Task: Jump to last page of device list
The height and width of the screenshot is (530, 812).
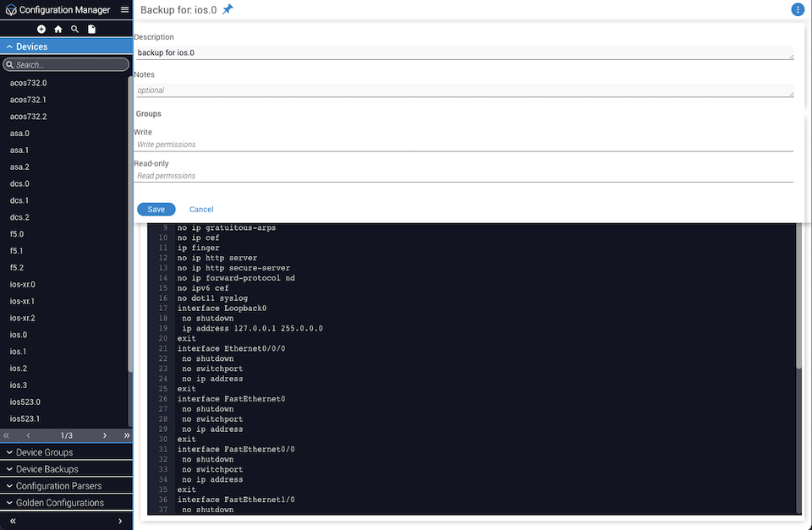Action: click(126, 435)
